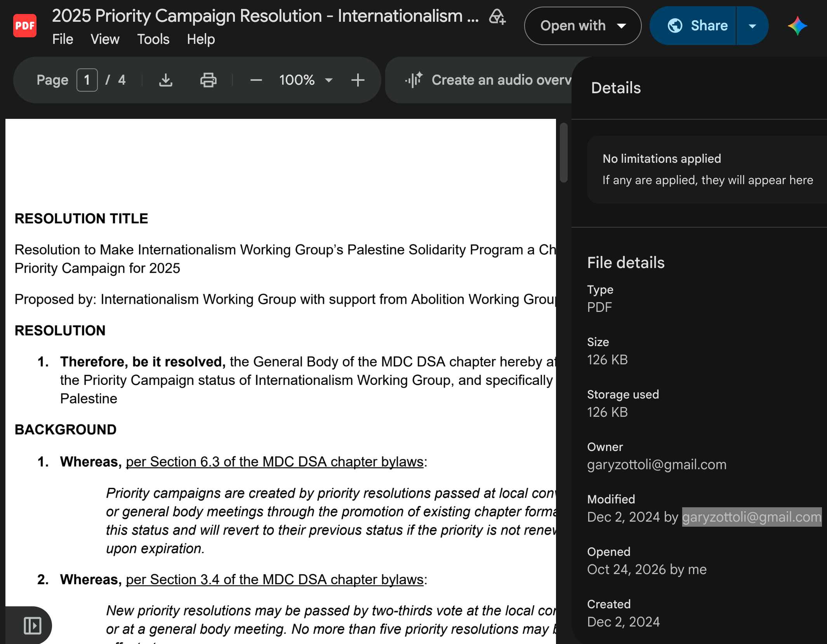Click the Share button
The width and height of the screenshot is (827, 644).
[x=693, y=26]
